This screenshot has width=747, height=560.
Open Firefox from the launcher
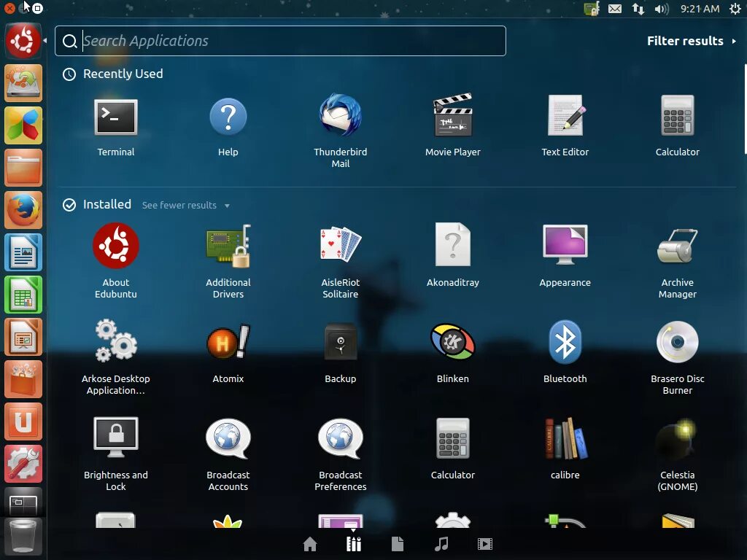pyautogui.click(x=23, y=210)
